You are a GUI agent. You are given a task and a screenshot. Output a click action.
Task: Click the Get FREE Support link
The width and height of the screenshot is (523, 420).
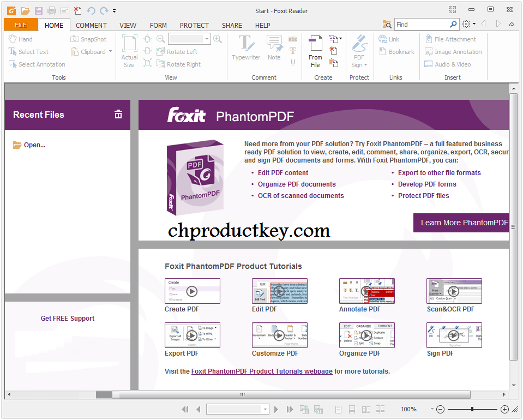68,318
